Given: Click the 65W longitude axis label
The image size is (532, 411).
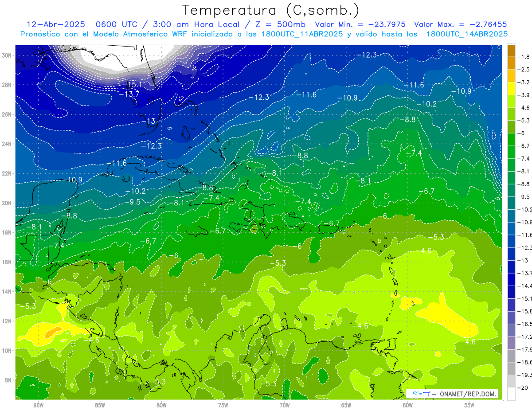Looking at the screenshot, I should click(x=346, y=405).
